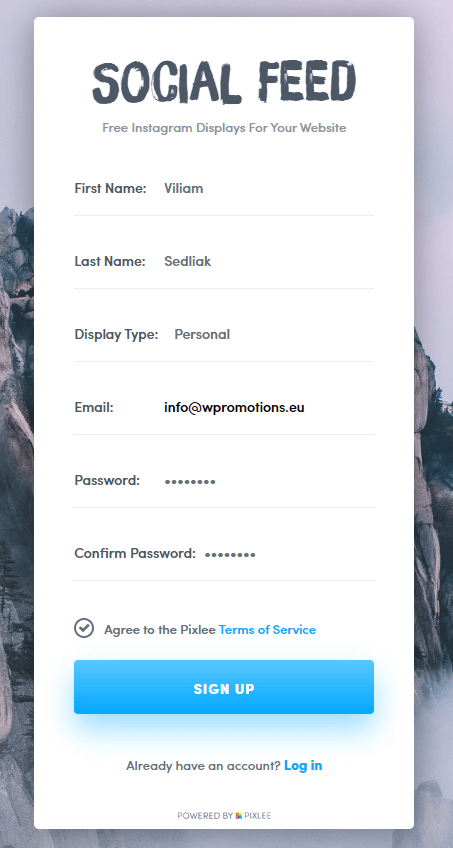Open the Terms of Service link
This screenshot has width=453, height=848.
click(267, 630)
